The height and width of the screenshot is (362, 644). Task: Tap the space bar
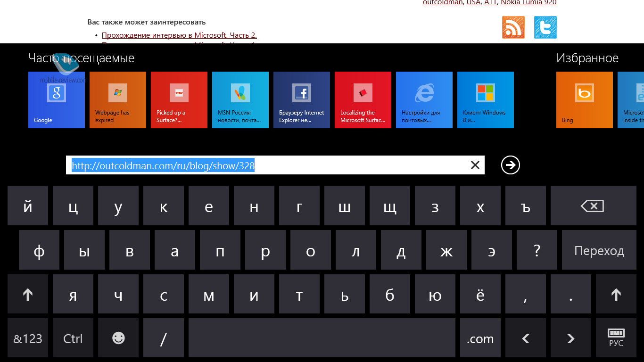[x=322, y=338]
